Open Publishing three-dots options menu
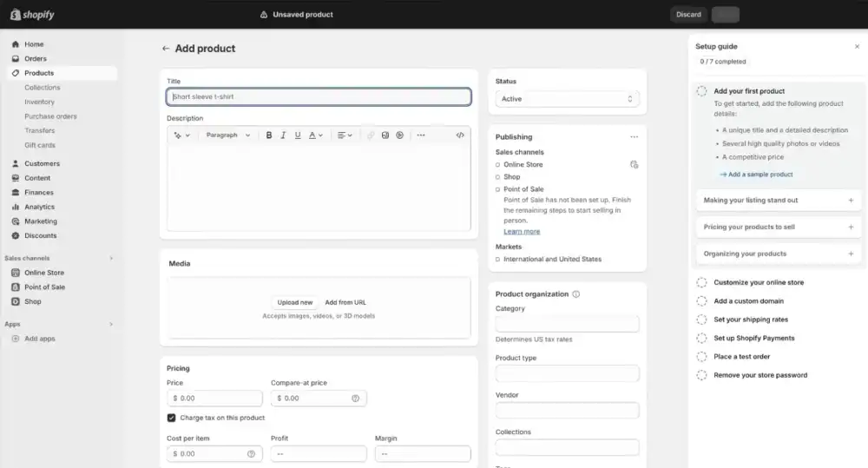868x468 pixels. click(634, 137)
